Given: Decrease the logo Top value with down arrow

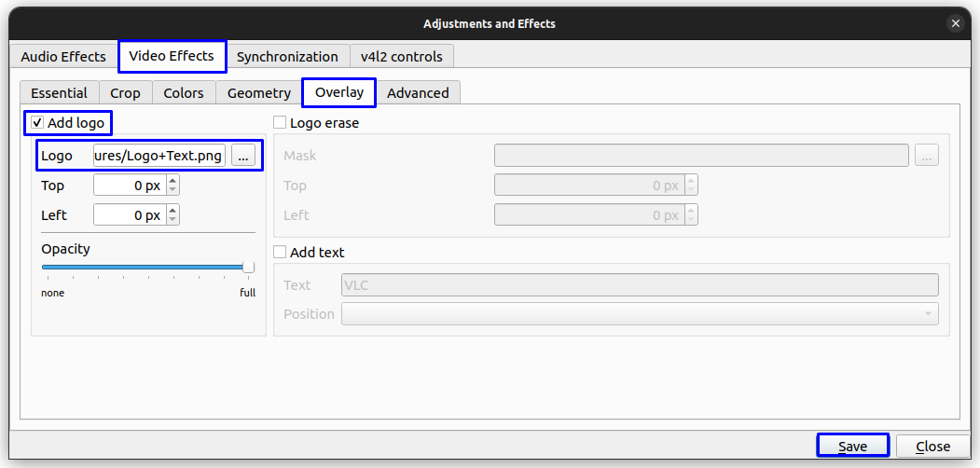Looking at the screenshot, I should 173,190.
